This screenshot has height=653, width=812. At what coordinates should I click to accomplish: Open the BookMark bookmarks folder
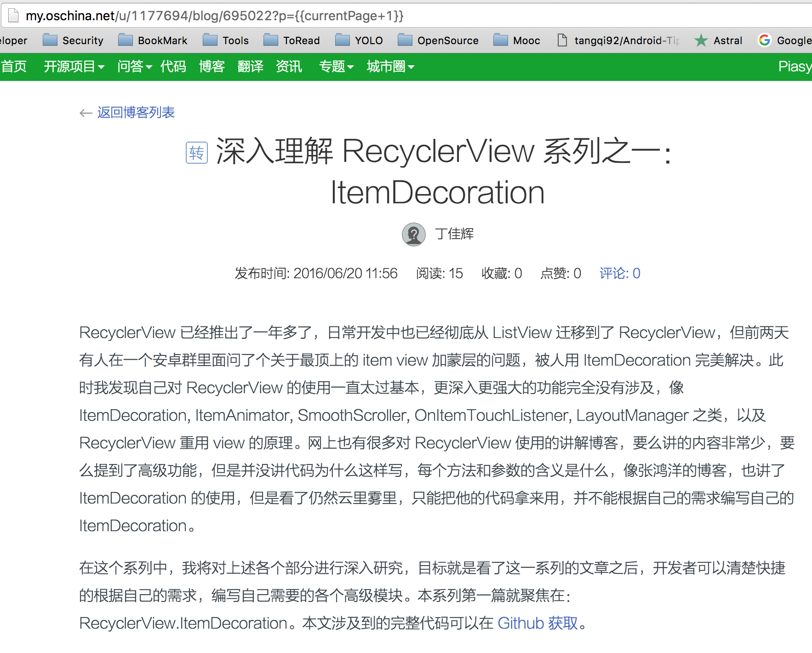pyautogui.click(x=153, y=40)
